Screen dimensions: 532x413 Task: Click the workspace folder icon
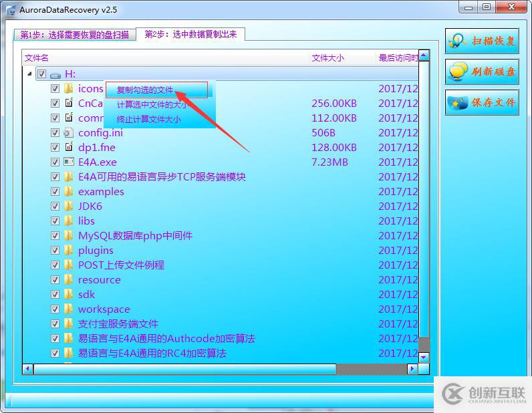pyautogui.click(x=68, y=309)
